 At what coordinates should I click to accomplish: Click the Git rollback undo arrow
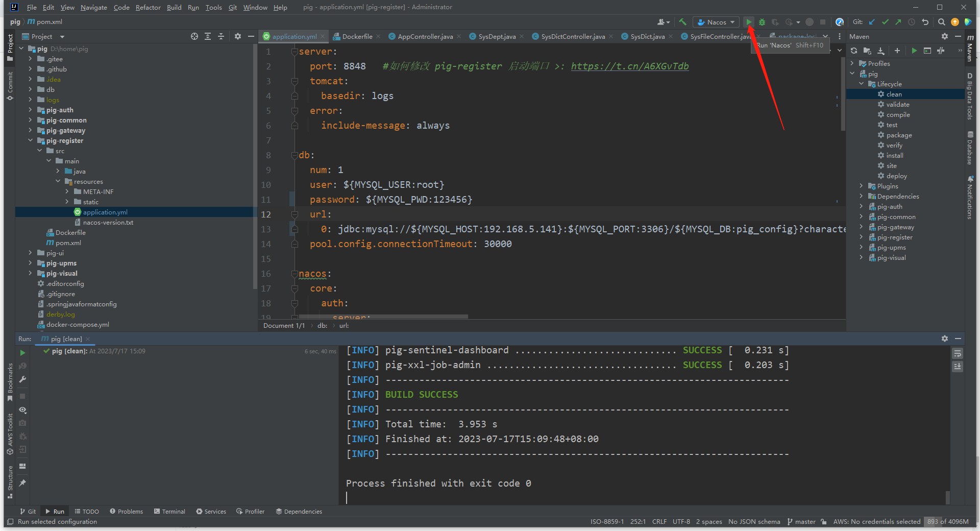[925, 22]
